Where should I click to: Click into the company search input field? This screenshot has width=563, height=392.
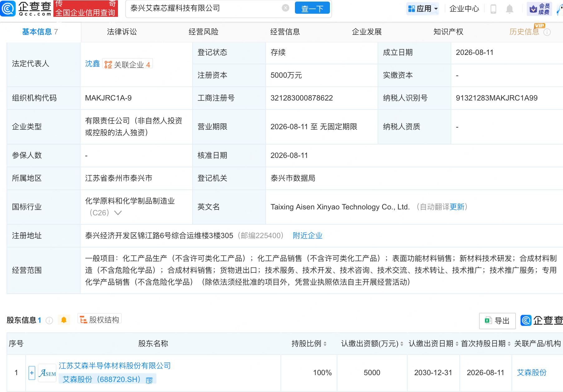(204, 8)
